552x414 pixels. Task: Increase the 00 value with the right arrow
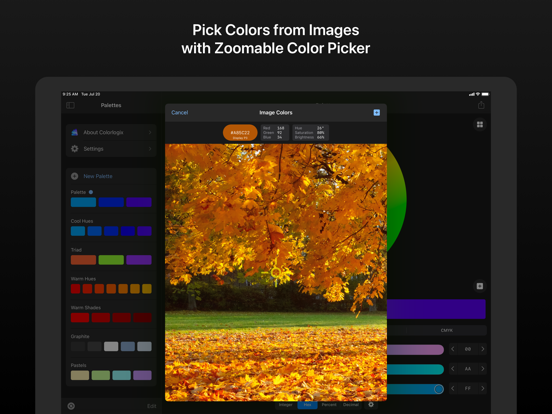[x=483, y=349]
